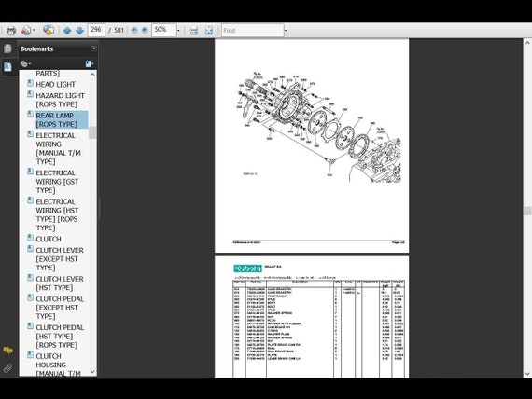Click the document vertical scrollbar thumb
This screenshot has width=532, height=399.
[x=527, y=211]
